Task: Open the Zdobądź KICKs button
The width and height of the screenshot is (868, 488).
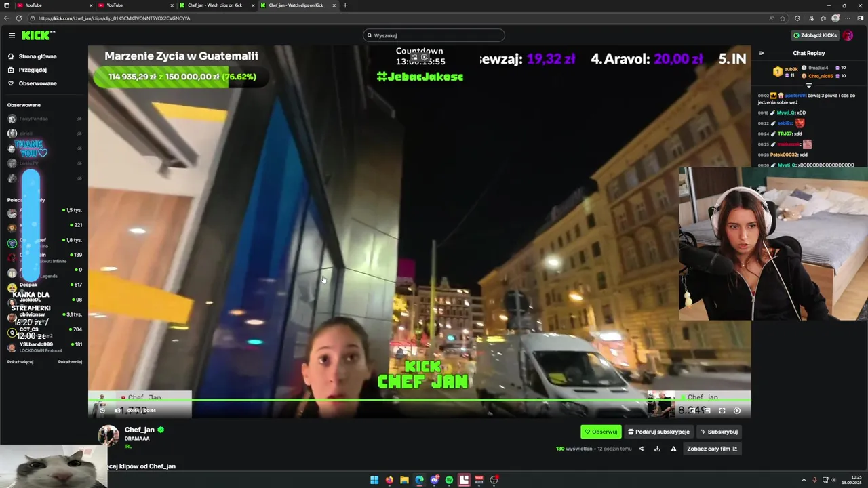Action: (815, 35)
